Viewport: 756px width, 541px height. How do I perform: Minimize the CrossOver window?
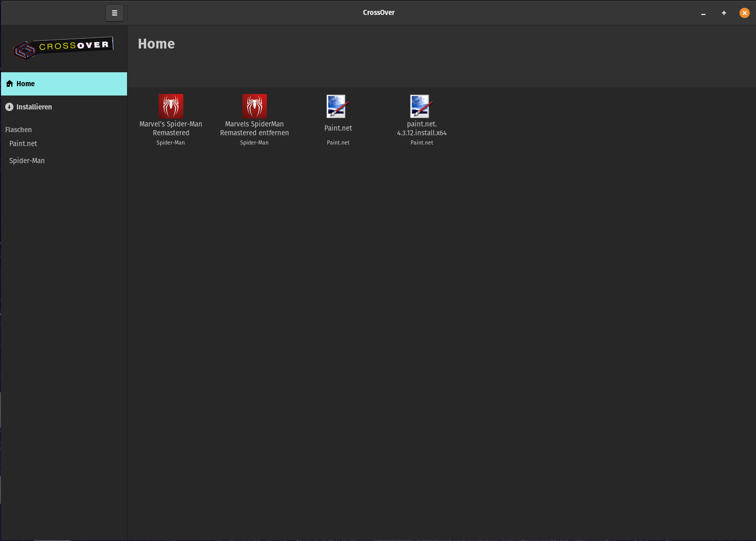point(703,13)
